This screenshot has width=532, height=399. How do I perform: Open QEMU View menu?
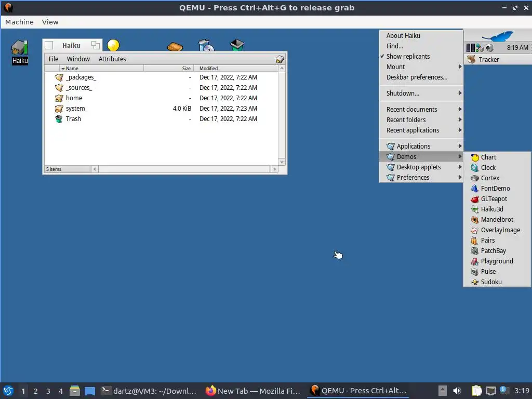50,22
